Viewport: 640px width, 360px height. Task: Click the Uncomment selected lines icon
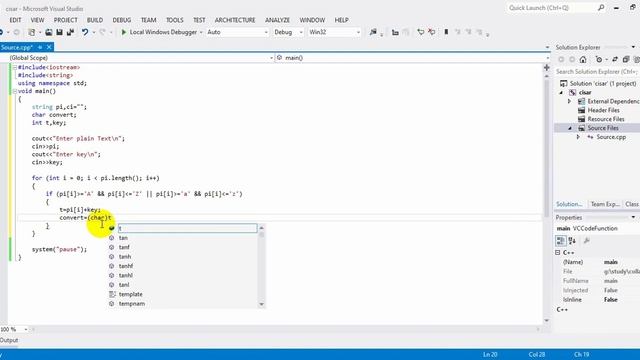pyautogui.click(x=431, y=32)
